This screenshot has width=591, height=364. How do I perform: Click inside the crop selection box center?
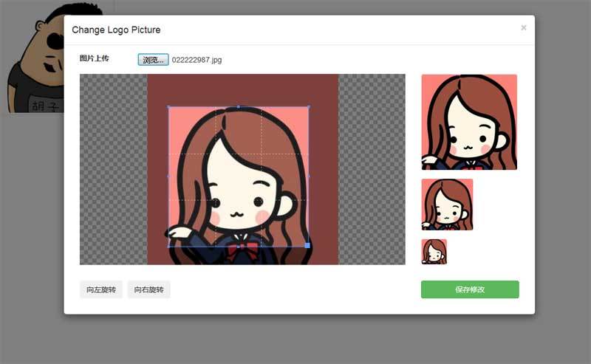[238, 176]
